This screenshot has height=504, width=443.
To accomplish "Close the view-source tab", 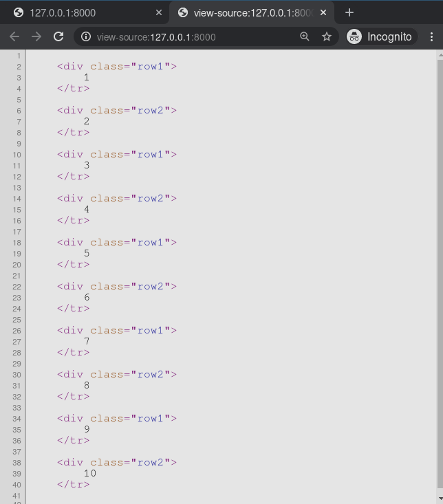I will [x=323, y=12].
